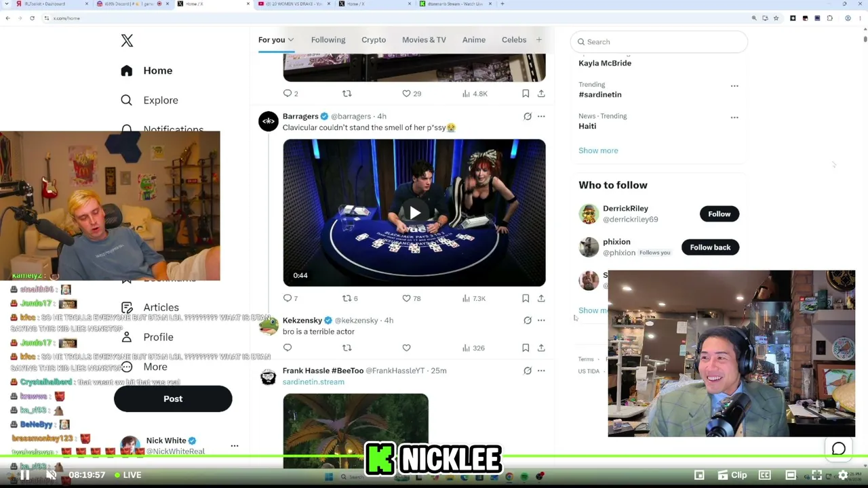Open the DerrickRiley profile avatar
The width and height of the screenshot is (868, 488).
(589, 214)
